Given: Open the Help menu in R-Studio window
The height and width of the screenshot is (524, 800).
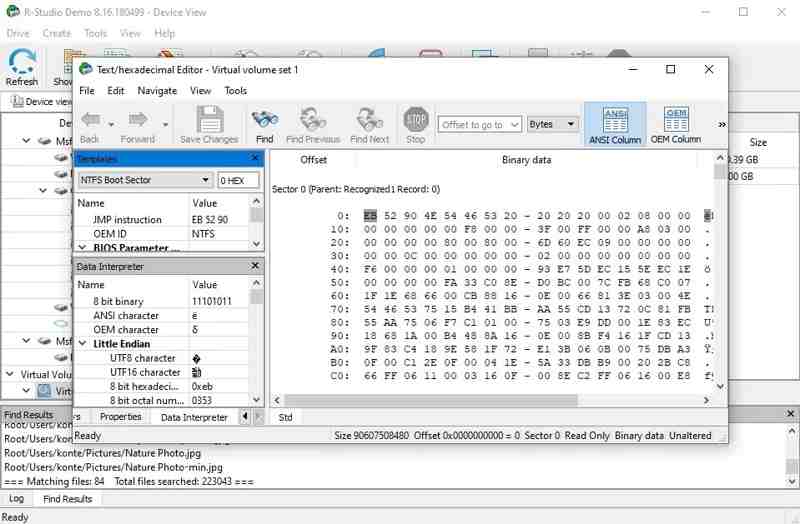Looking at the screenshot, I should 164,33.
